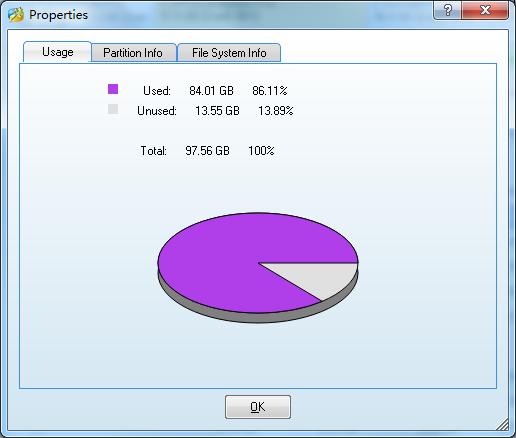
Task: Click the 86.11% used percentage
Action: coord(270,91)
